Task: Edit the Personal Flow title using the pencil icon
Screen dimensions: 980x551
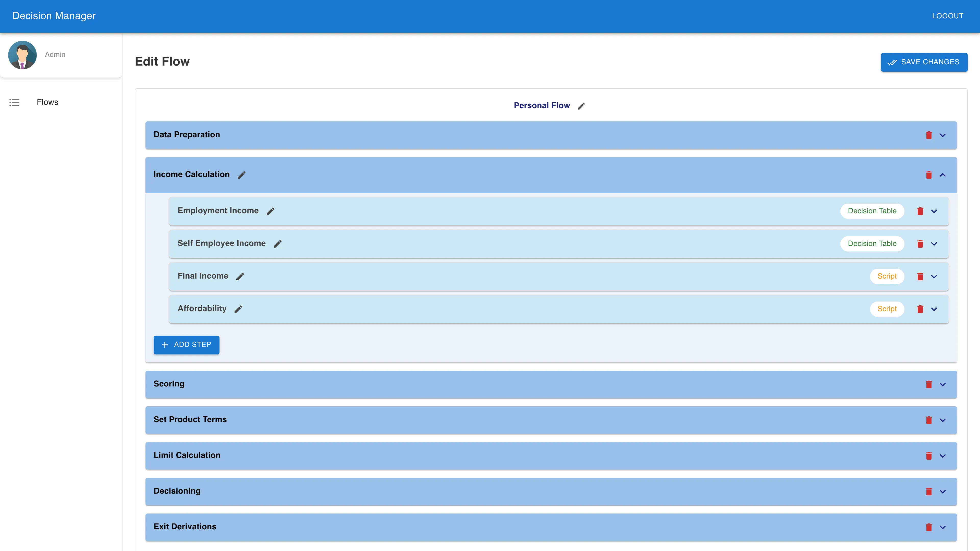Action: tap(581, 106)
